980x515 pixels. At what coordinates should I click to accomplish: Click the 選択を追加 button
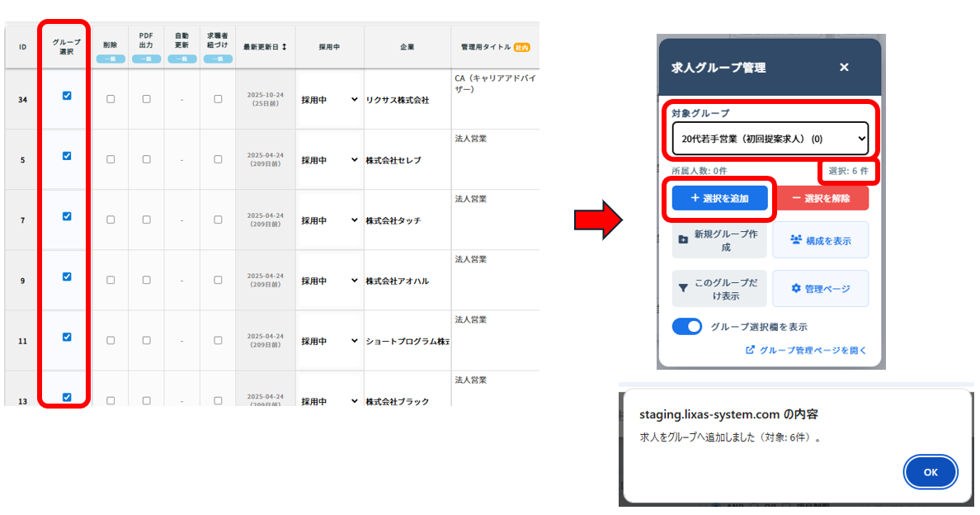point(719,198)
